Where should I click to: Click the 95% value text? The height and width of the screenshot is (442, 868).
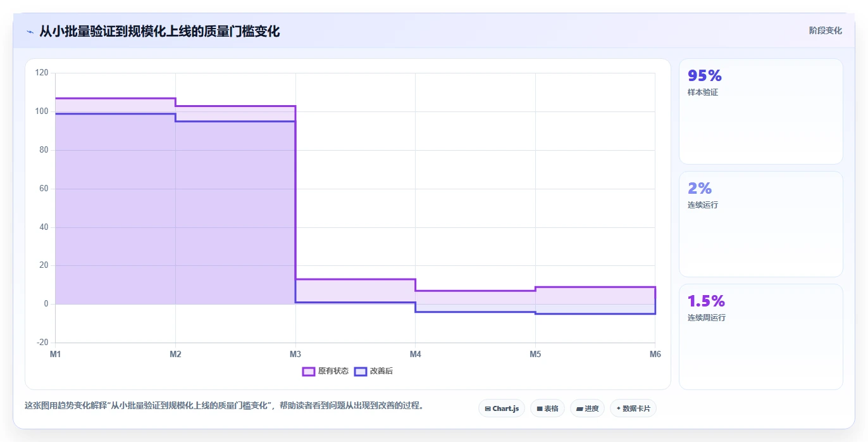[x=705, y=76]
